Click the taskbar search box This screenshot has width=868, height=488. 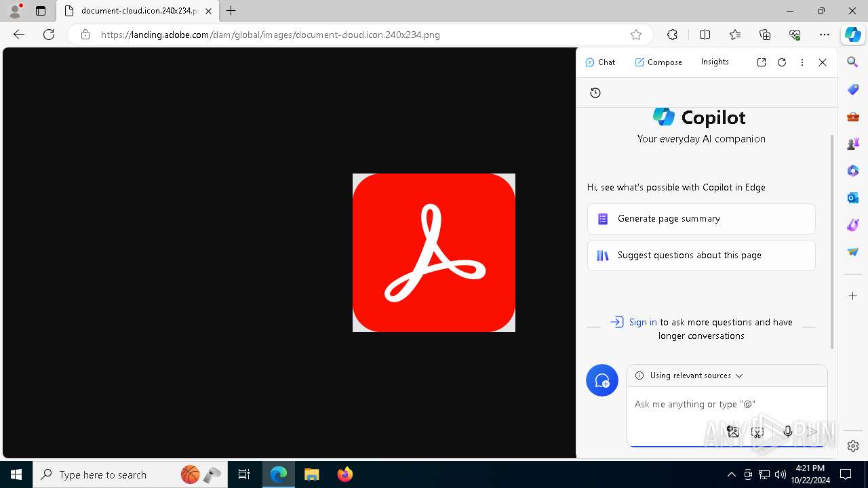pos(130,474)
